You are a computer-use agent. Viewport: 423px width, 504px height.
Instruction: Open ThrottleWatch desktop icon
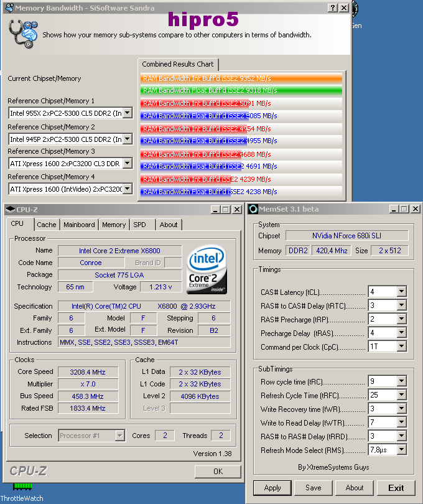click(x=22, y=493)
